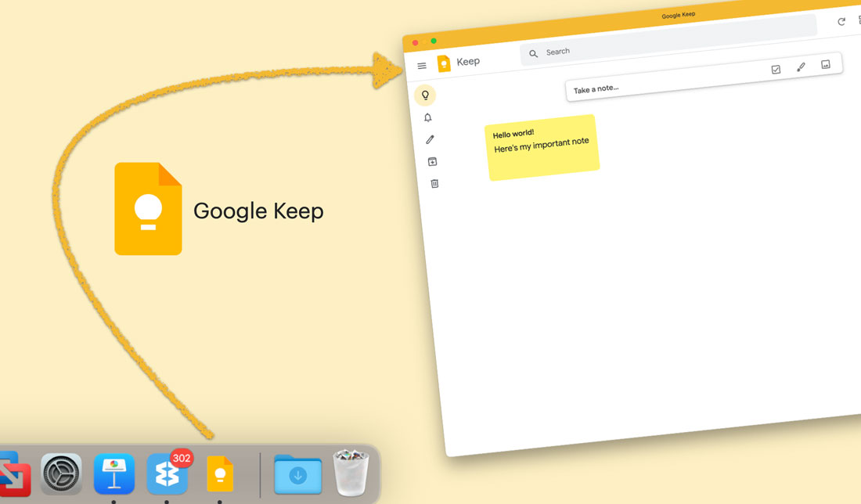Open the app showing 302 notifications in the Dock

tap(167, 474)
